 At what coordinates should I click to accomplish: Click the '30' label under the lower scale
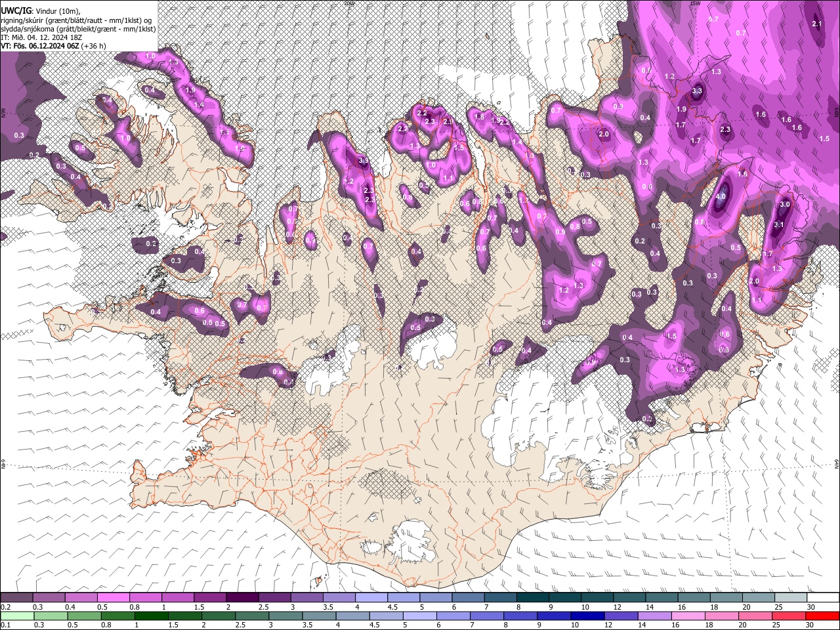[808, 625]
